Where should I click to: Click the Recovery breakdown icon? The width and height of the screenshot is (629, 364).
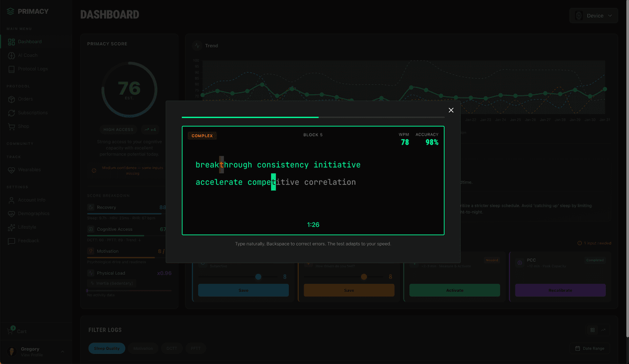91,207
